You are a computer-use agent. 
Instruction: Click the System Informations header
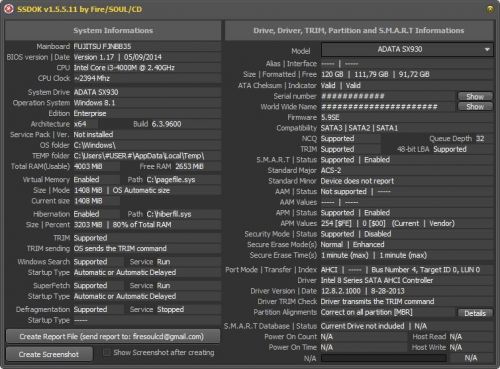coord(113,31)
